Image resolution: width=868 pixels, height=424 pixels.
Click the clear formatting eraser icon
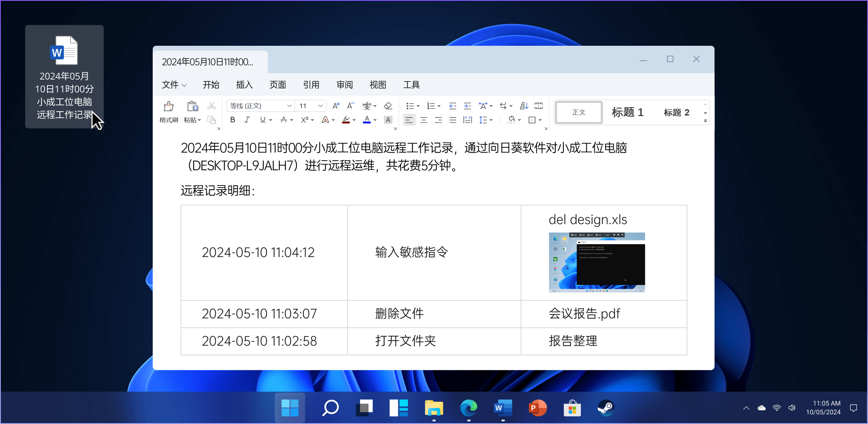[x=388, y=106]
